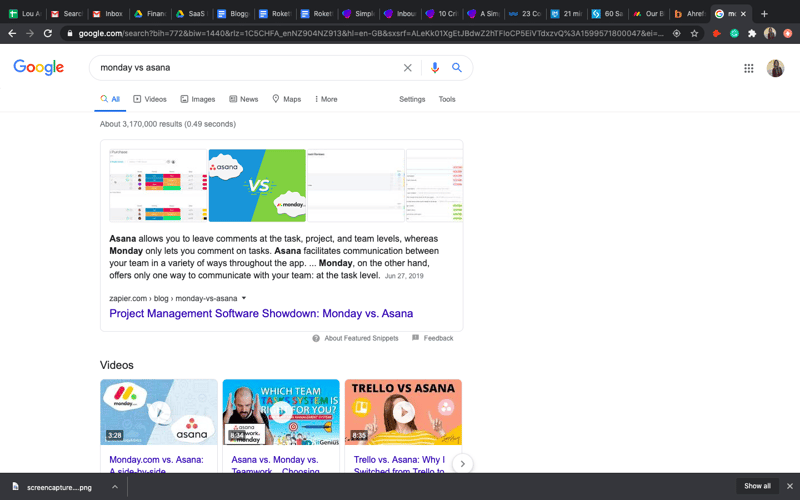This screenshot has height=500, width=800.
Task: Open new browser tab with plus
Action: pos(764,14)
